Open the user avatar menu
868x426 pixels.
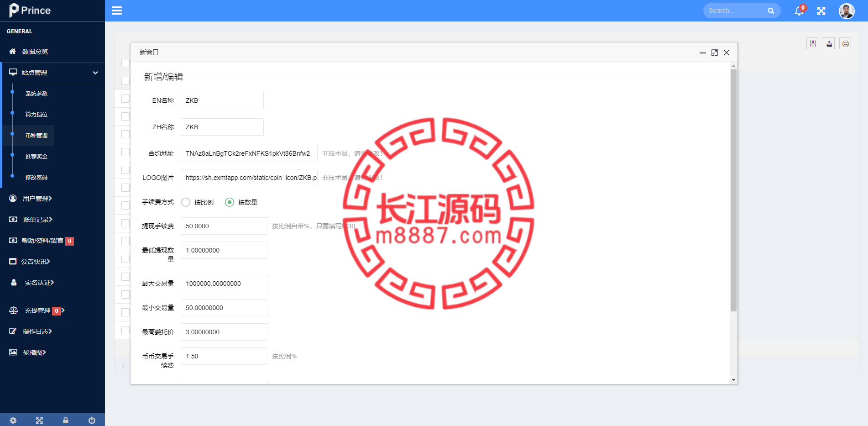tap(847, 11)
